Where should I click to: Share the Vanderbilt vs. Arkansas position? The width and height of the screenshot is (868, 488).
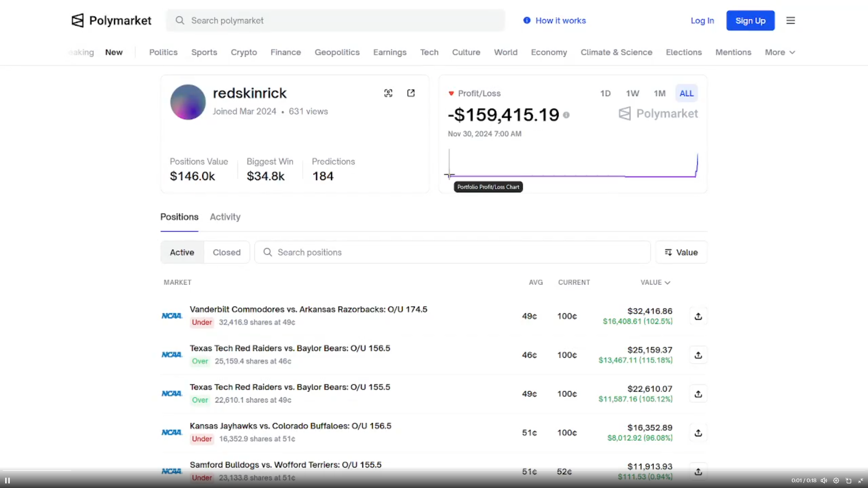click(x=698, y=316)
